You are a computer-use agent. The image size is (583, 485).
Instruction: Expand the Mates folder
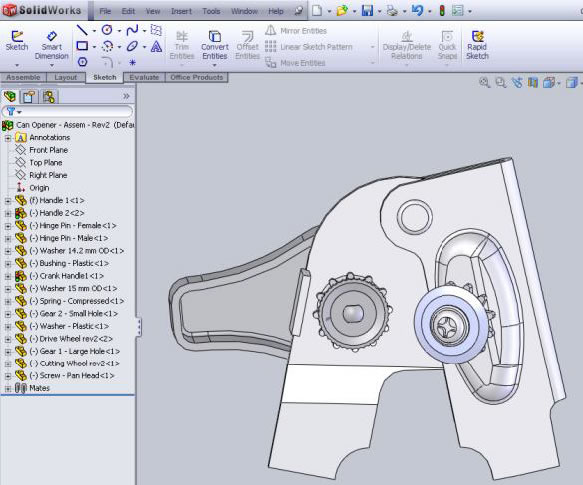pyautogui.click(x=7, y=389)
